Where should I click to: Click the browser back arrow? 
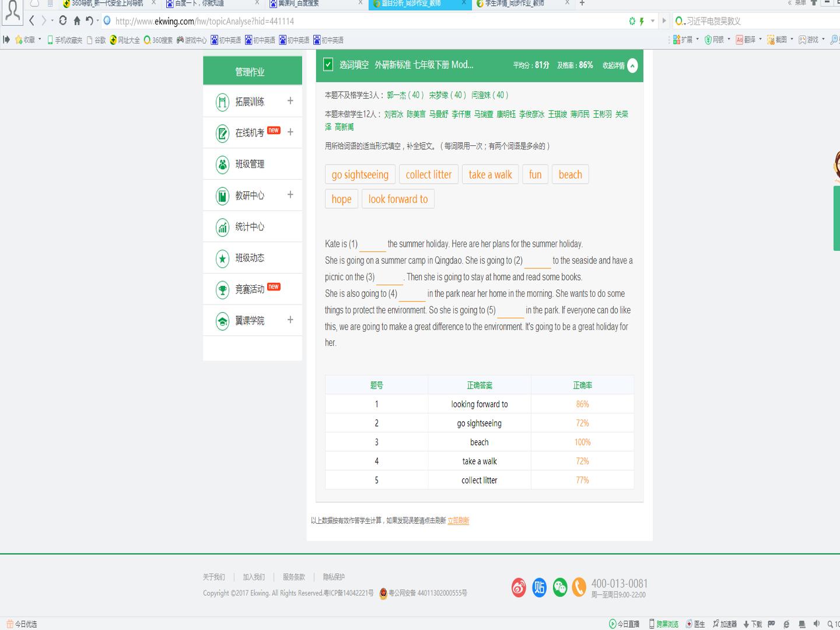[32, 21]
